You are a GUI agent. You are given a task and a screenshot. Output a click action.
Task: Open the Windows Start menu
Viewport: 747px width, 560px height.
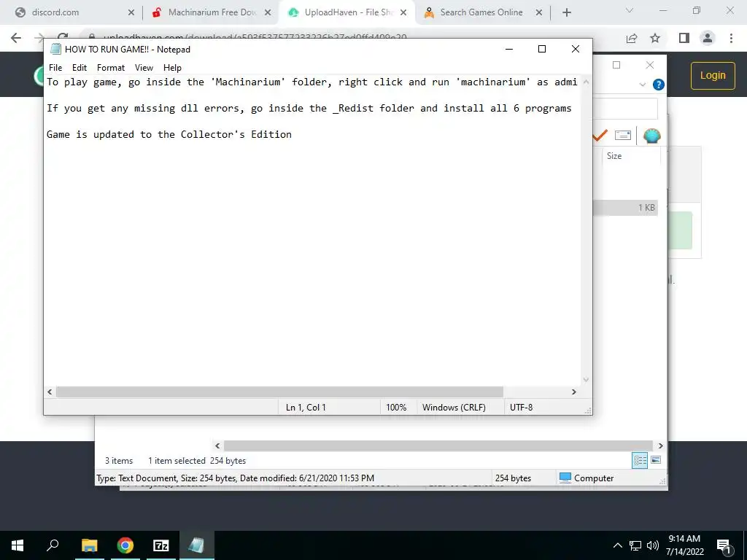click(x=18, y=545)
